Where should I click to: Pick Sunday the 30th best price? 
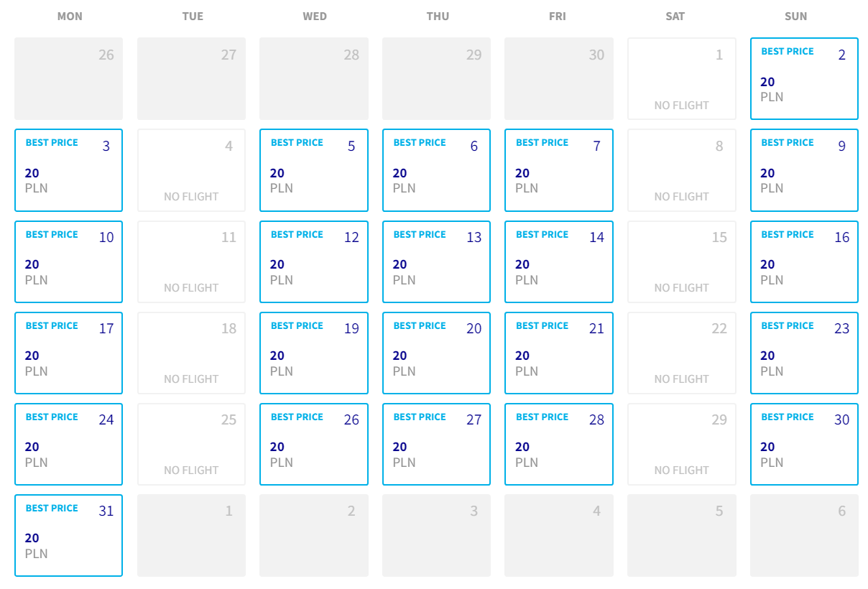(x=804, y=444)
